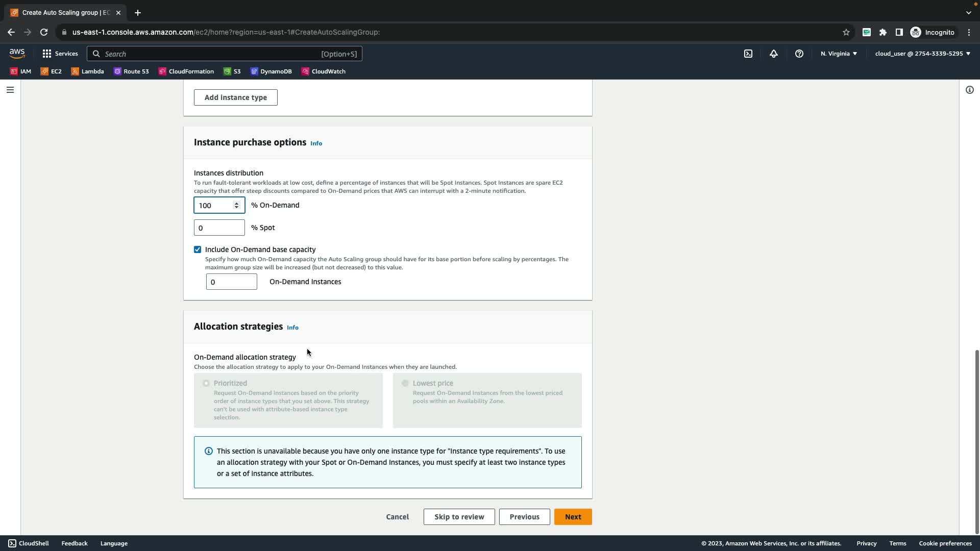
Task: Open the Services grid menu
Action: 60,54
